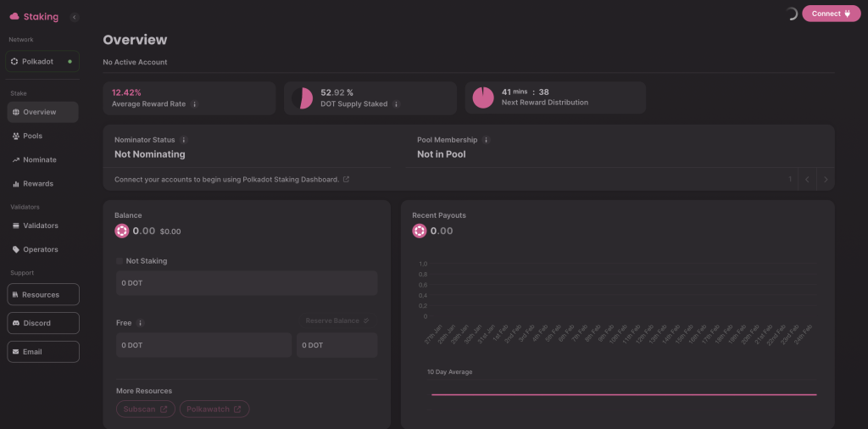The width and height of the screenshot is (868, 429).
Task: Click the Resources books icon
Action: point(15,294)
